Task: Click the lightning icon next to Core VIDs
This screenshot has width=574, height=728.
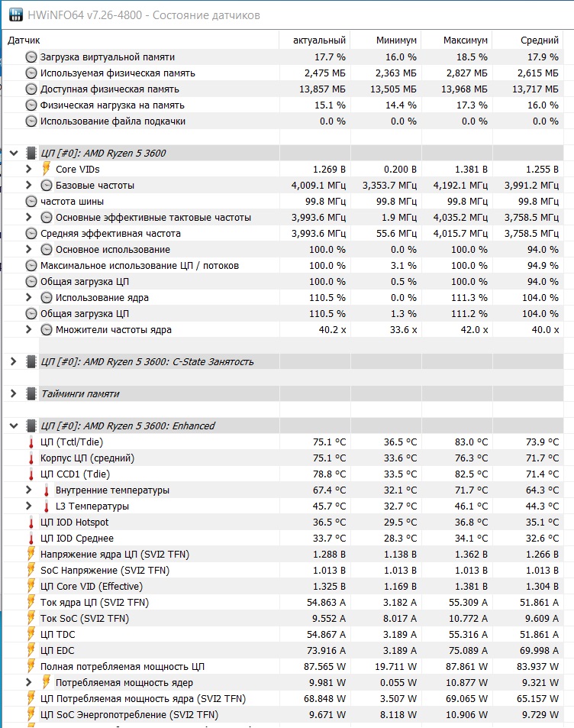Action: [47, 169]
